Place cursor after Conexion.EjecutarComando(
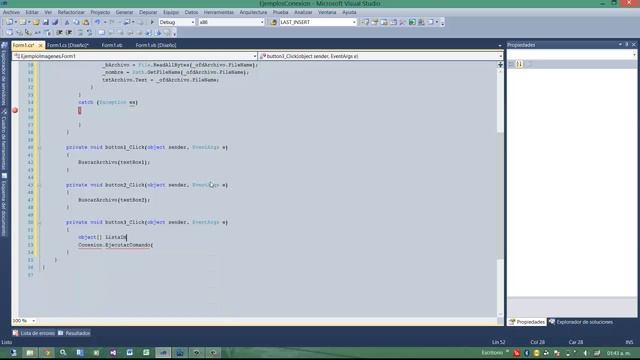640x360 pixels. [153, 245]
